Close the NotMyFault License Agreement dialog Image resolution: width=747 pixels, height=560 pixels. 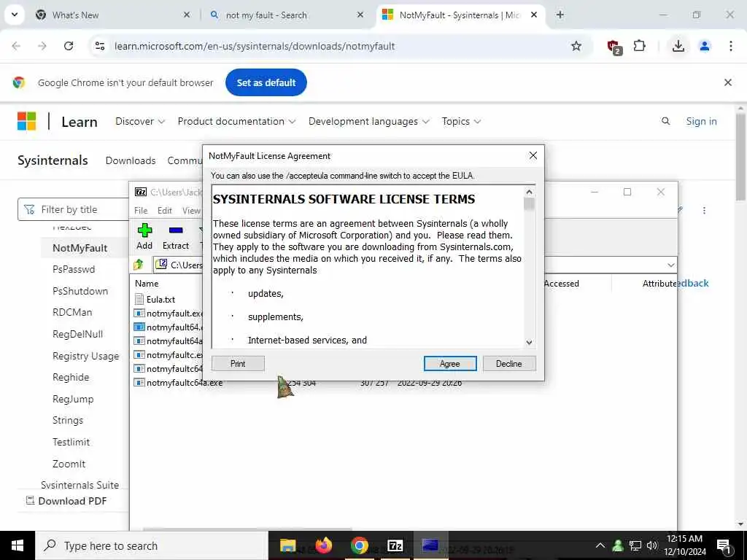533,156
